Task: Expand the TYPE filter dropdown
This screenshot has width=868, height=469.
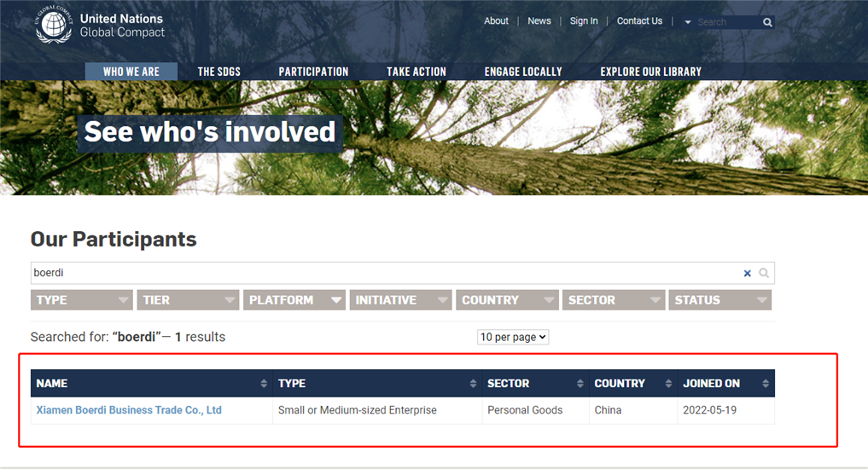Action: point(82,300)
